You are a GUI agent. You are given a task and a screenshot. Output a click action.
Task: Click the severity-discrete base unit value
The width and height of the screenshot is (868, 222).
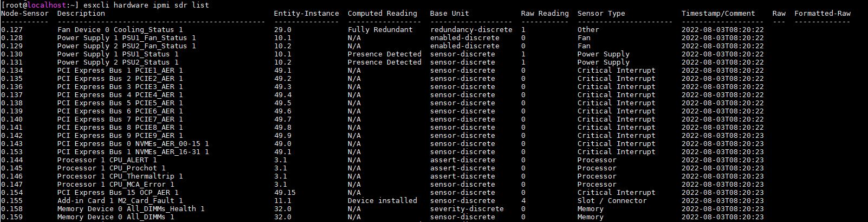[x=467, y=209]
